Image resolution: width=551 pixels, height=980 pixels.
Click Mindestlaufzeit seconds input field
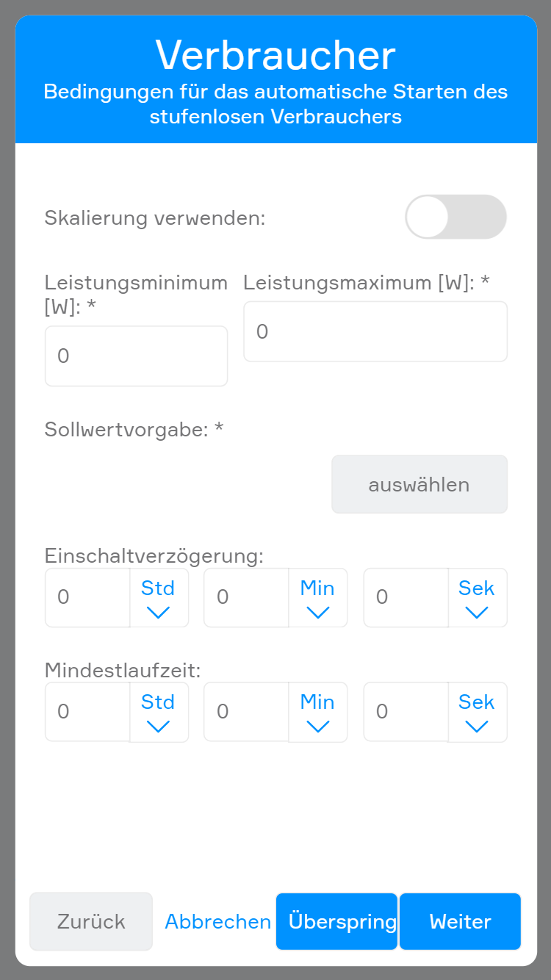tap(406, 712)
